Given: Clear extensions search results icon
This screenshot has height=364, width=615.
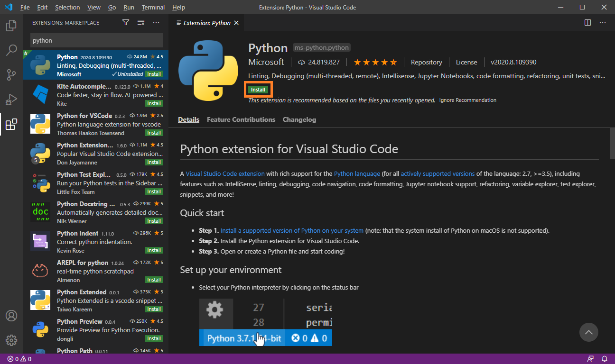Looking at the screenshot, I should point(141,22).
